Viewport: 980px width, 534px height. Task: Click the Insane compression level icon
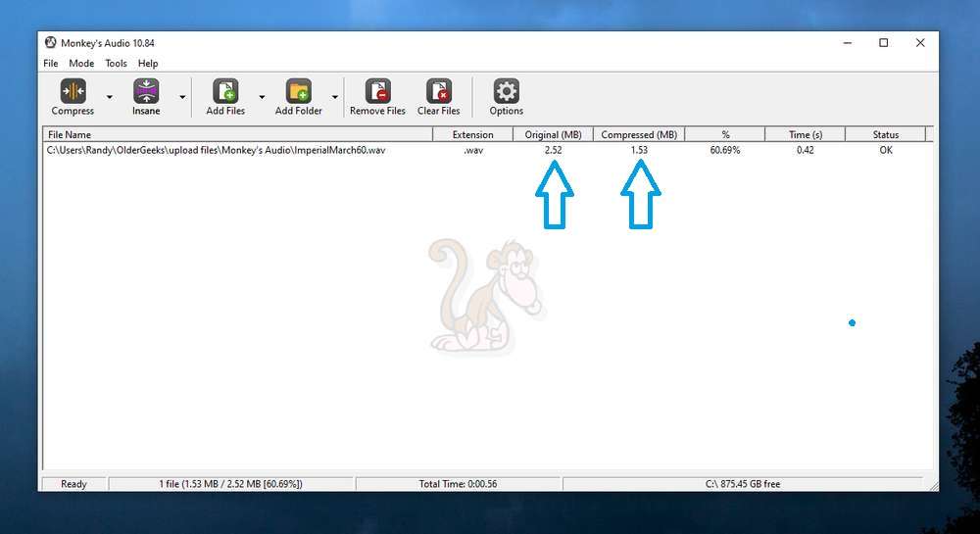(x=146, y=91)
